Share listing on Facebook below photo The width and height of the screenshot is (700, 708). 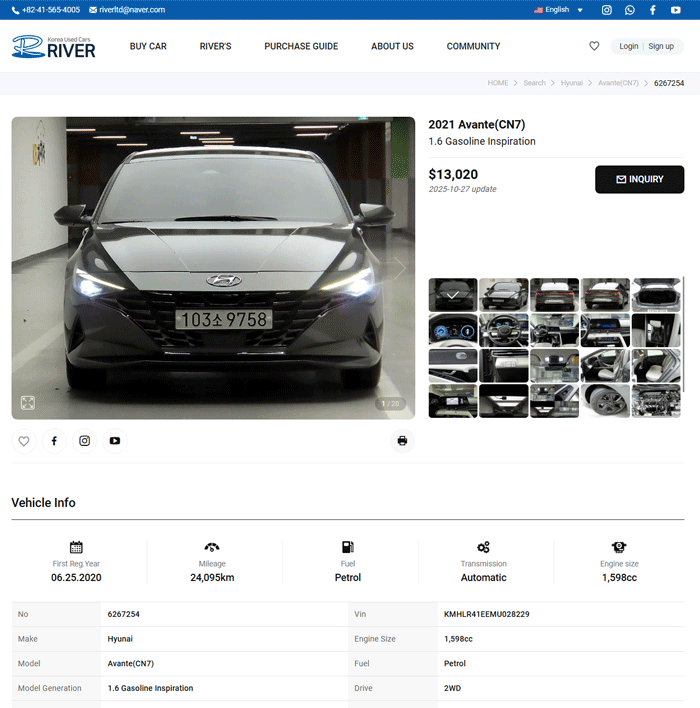[54, 440]
